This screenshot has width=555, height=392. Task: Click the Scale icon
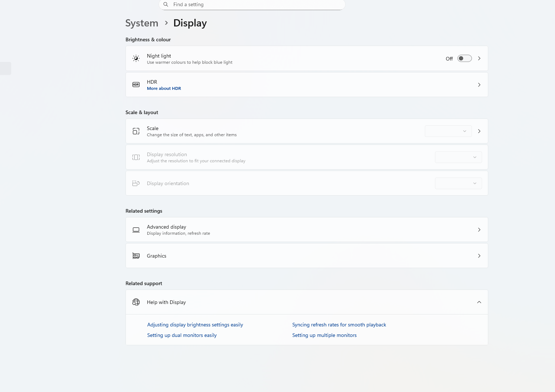pyautogui.click(x=136, y=131)
